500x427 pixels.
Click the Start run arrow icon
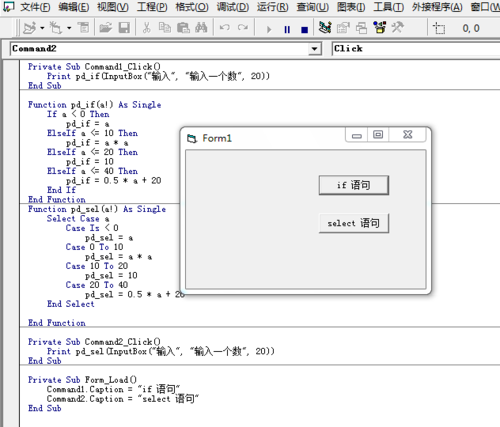pos(269,30)
